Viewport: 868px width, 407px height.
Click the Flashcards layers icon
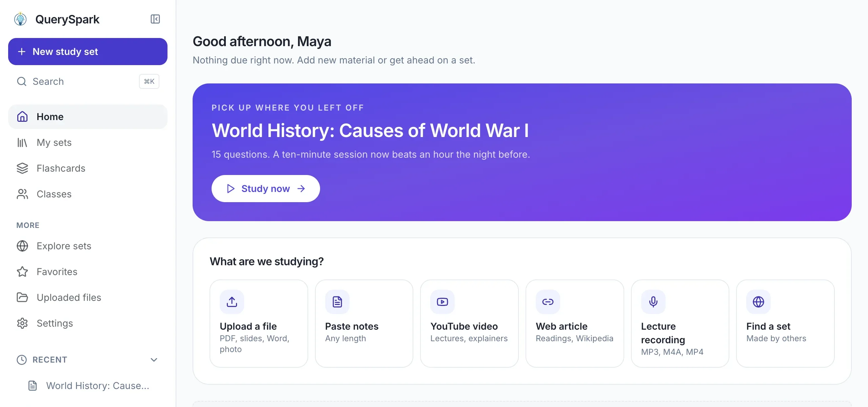coord(22,168)
